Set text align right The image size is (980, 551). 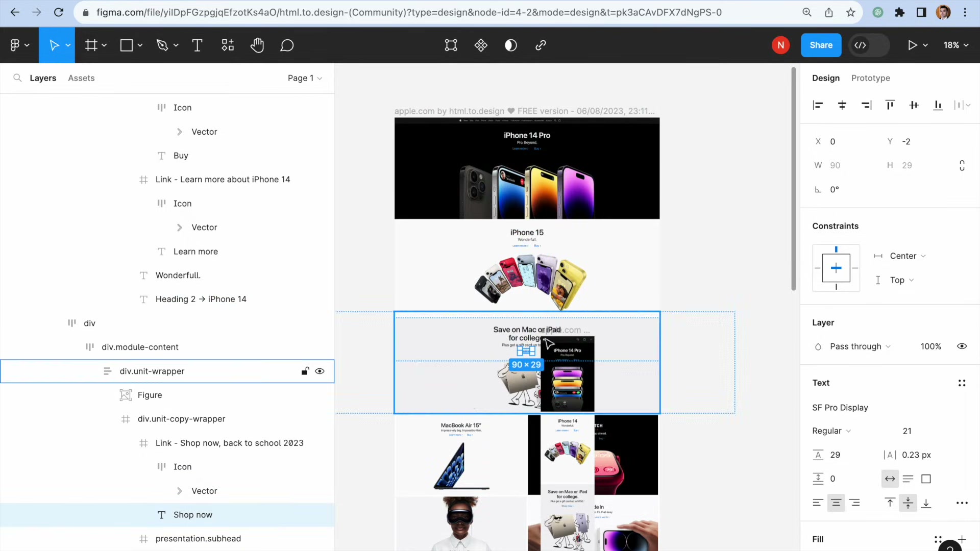click(854, 503)
